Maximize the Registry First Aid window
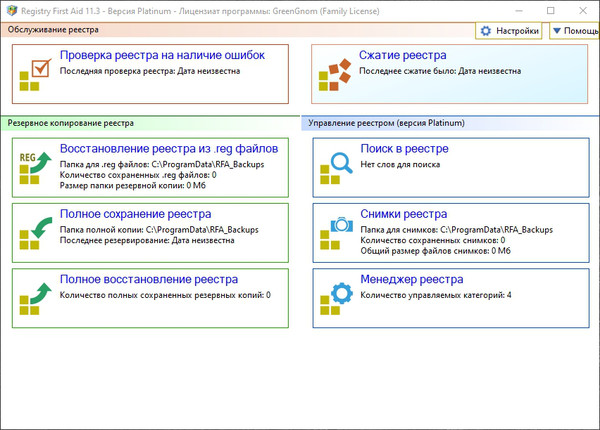Viewport: 600px width, 430px height. tap(551, 10)
